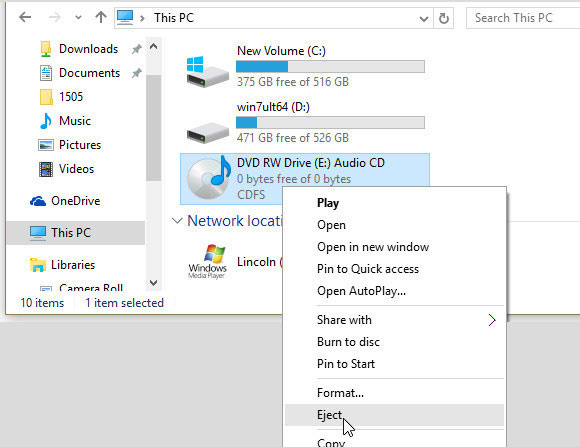Open Libraries in the navigation pane
This screenshot has height=447, width=580.
pos(73,265)
